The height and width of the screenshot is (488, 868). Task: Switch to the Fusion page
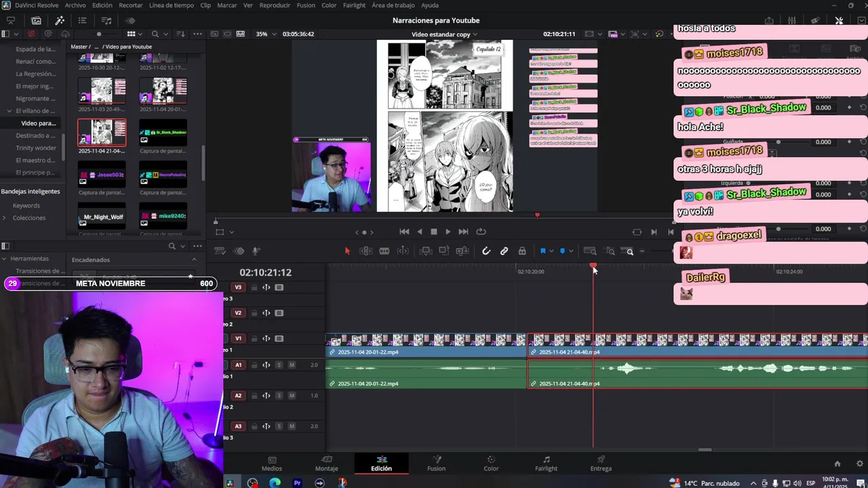(436, 464)
